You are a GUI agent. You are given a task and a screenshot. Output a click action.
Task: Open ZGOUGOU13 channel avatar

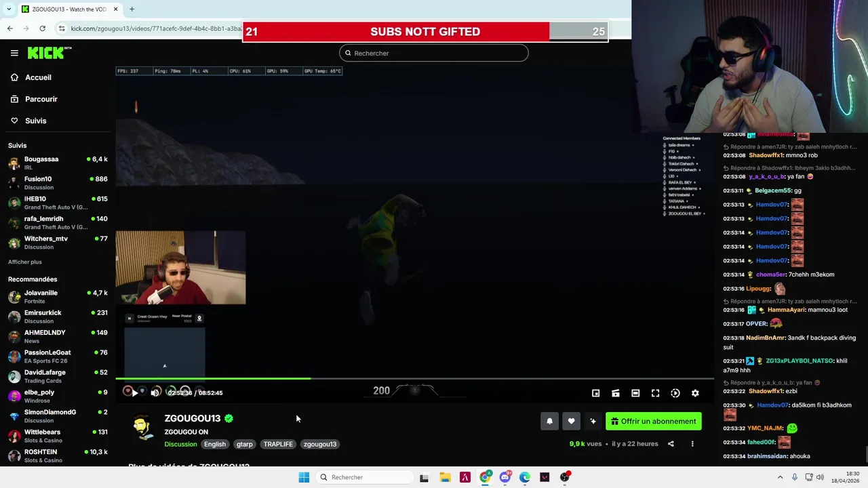142,428
